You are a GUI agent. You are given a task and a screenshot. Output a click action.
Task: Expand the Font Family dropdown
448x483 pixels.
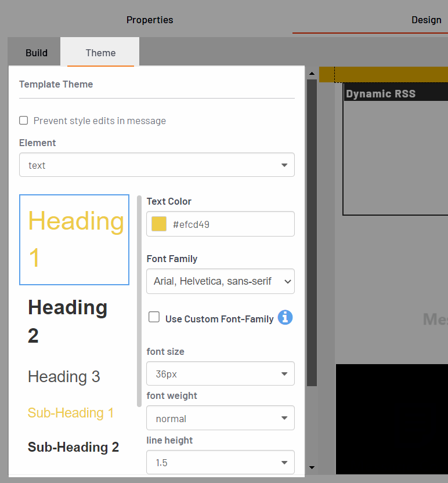pos(221,281)
